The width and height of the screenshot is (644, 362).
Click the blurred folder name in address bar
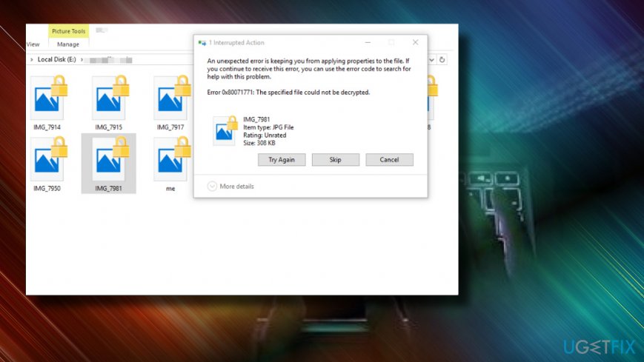tap(110, 61)
